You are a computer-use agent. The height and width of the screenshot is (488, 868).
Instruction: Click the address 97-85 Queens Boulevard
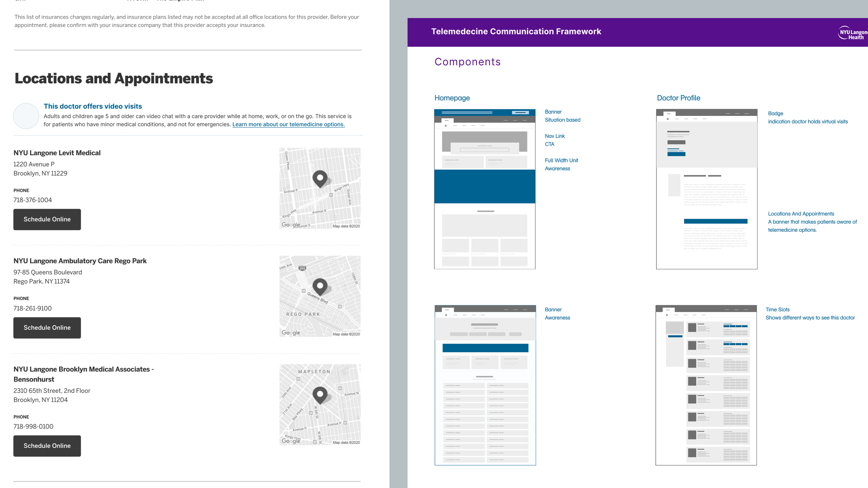pyautogui.click(x=48, y=272)
